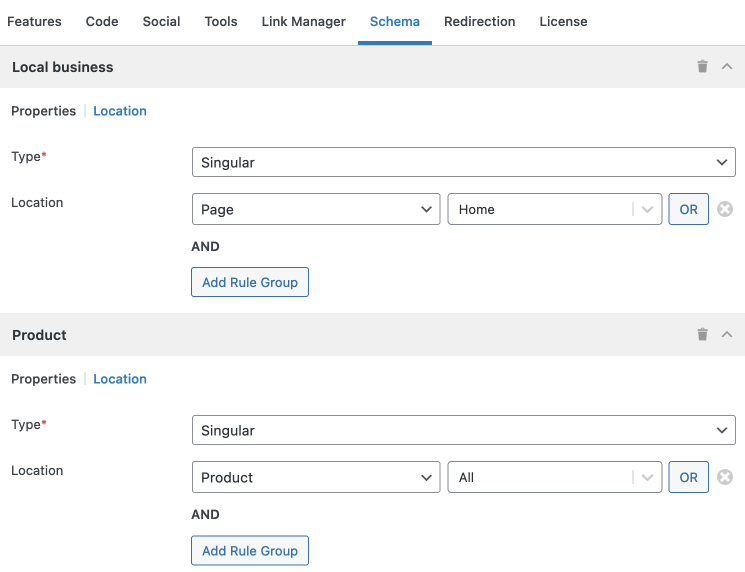The width and height of the screenshot is (745, 572).
Task: Add Rule Group under Local business
Action: [250, 282]
